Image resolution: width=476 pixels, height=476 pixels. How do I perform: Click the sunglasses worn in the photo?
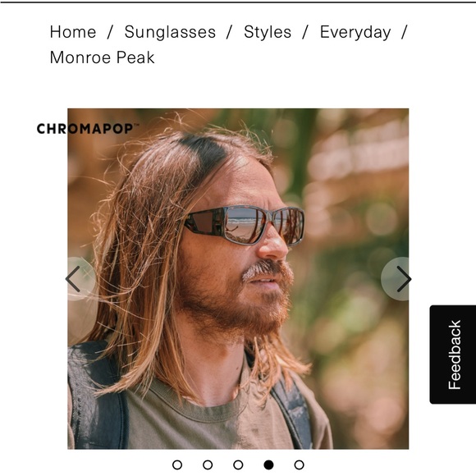(x=245, y=225)
